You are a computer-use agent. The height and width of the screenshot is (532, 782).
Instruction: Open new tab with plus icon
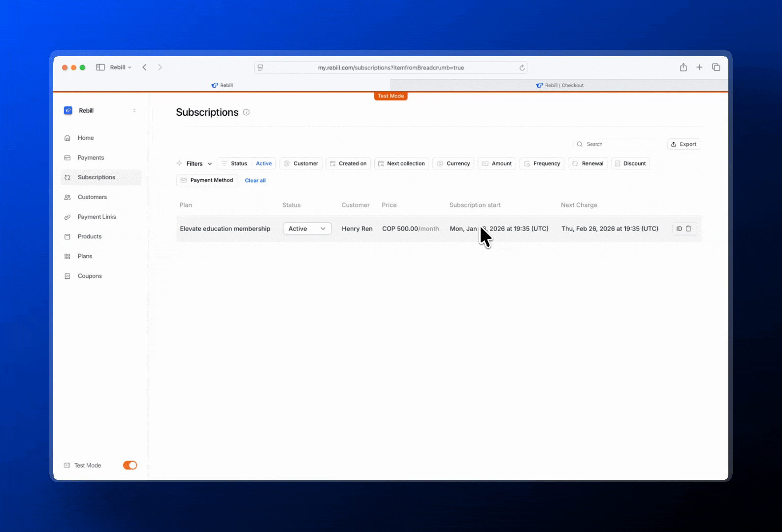pyautogui.click(x=699, y=67)
